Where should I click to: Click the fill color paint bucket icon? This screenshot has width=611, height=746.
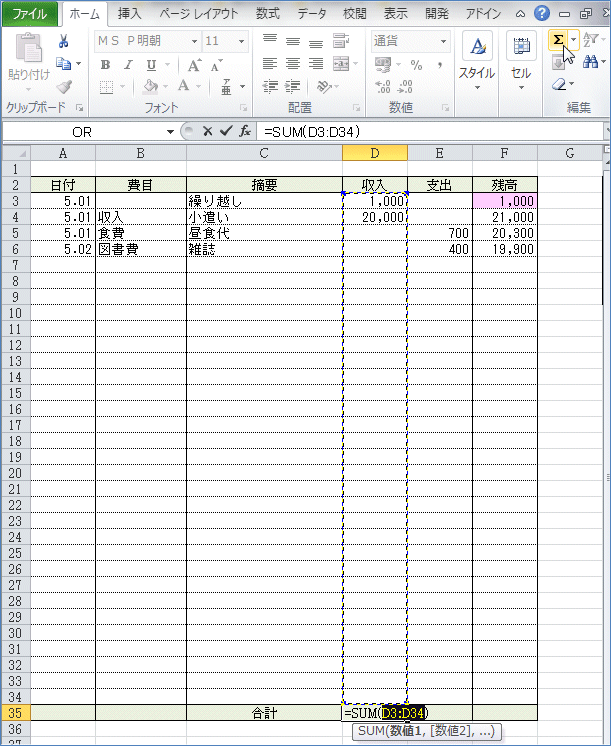[x=151, y=87]
